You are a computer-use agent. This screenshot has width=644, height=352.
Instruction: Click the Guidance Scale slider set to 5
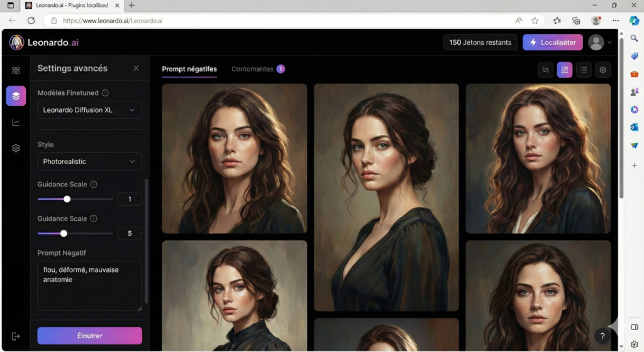coord(64,233)
